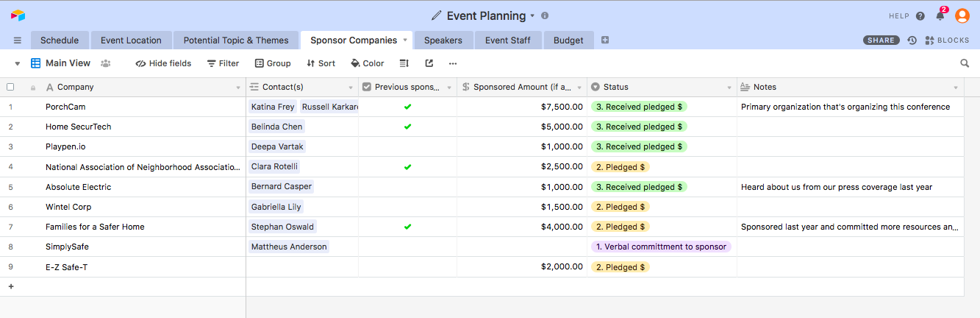Toggle Previous sponsor checkbox for E-Z Safe-T
The width and height of the screenshot is (980, 318).
click(407, 267)
